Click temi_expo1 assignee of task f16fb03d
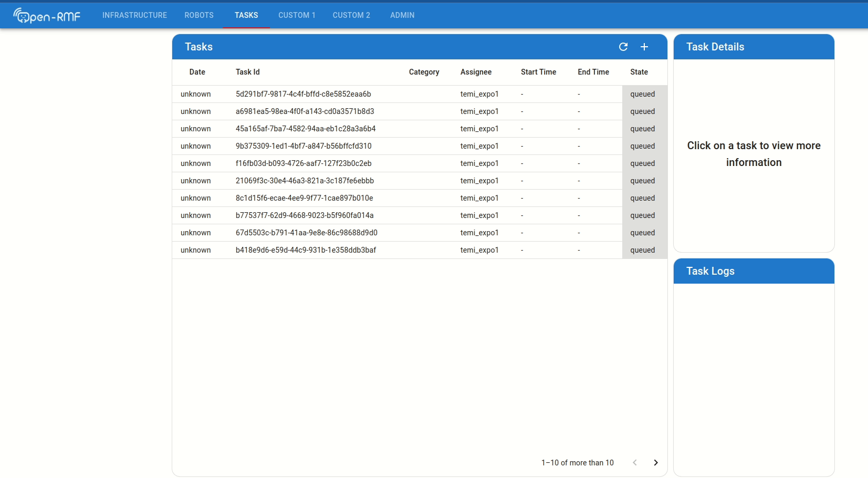This screenshot has height=478, width=868. pos(479,163)
